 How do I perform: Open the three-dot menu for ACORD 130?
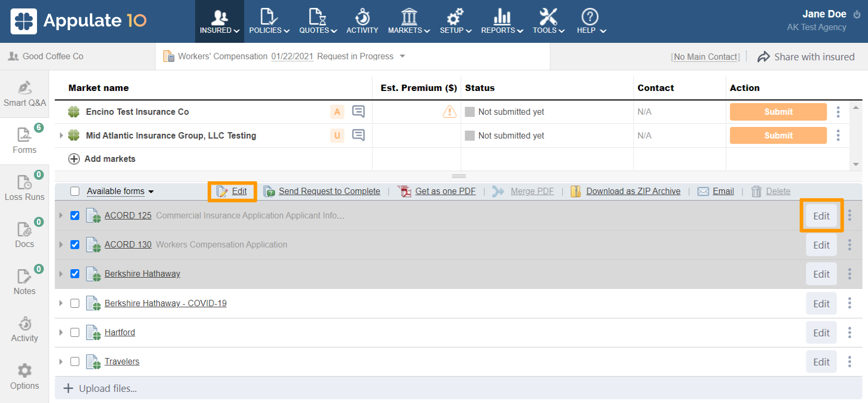[x=849, y=244]
